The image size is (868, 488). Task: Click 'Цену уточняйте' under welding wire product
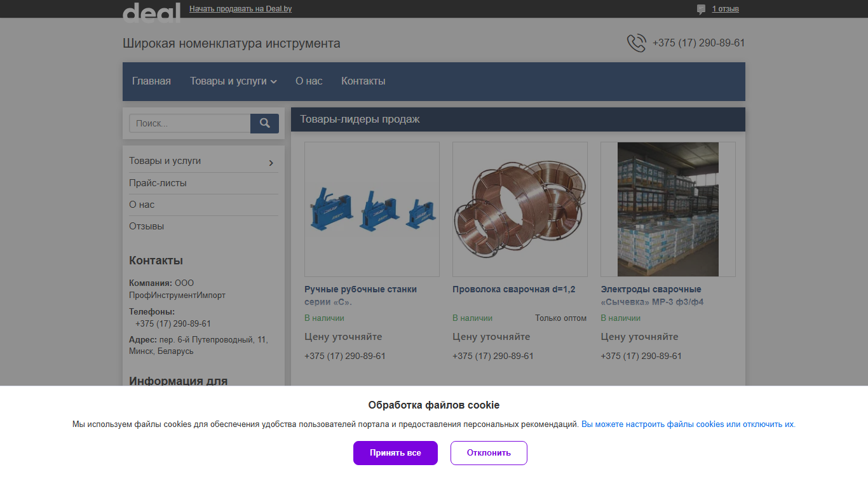click(x=491, y=337)
